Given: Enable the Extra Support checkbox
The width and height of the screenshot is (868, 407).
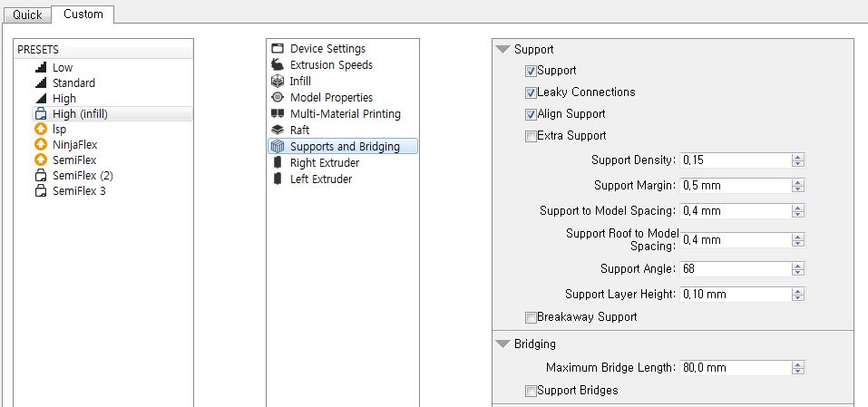Looking at the screenshot, I should pos(531,136).
